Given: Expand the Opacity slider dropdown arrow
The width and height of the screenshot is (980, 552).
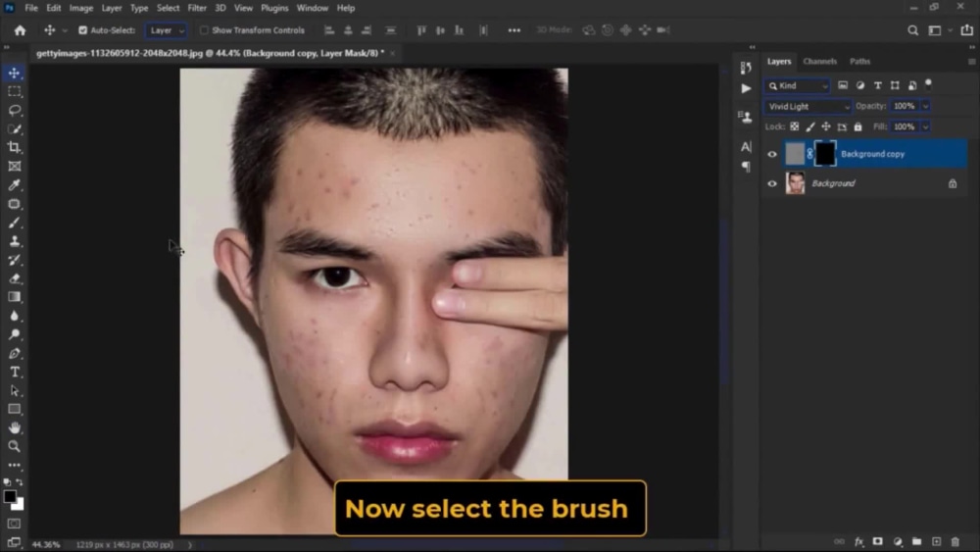Looking at the screenshot, I should point(926,106).
